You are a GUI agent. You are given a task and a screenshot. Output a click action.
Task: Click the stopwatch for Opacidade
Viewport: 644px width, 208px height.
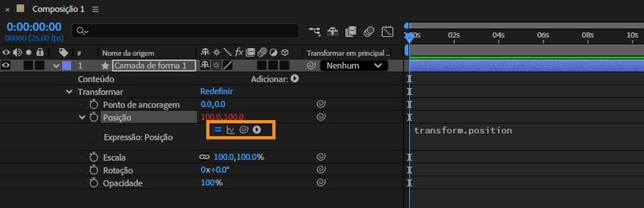point(94,183)
